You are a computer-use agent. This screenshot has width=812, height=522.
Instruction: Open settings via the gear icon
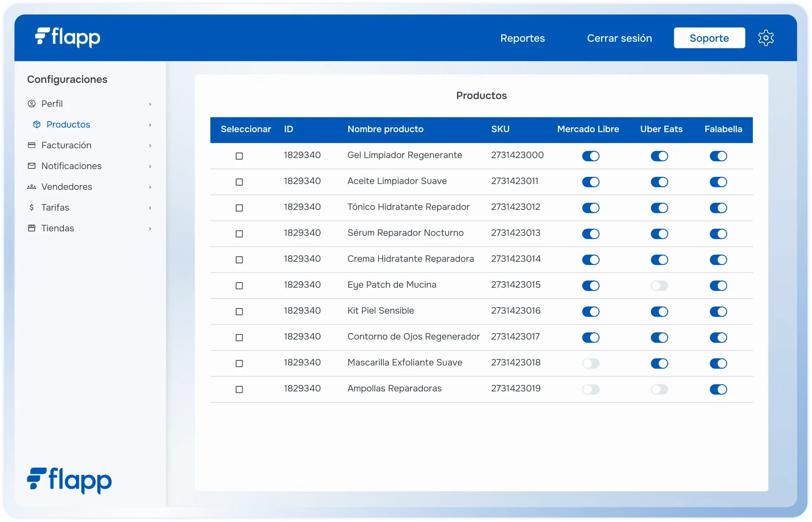pyautogui.click(x=766, y=38)
